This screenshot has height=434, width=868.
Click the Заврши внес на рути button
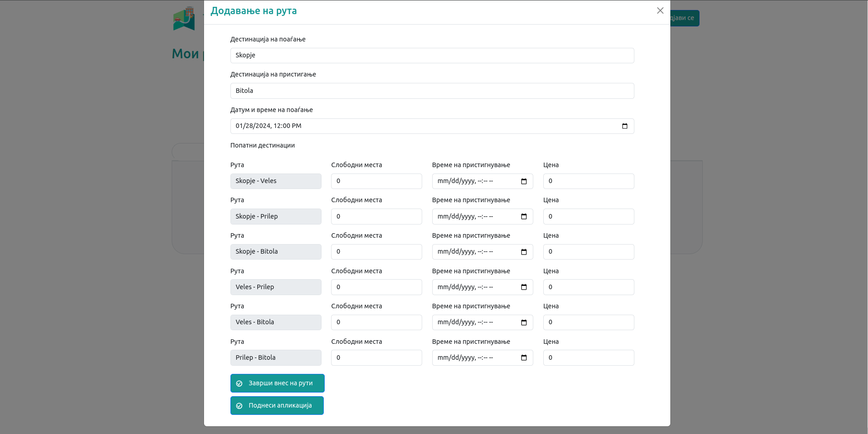[277, 383]
